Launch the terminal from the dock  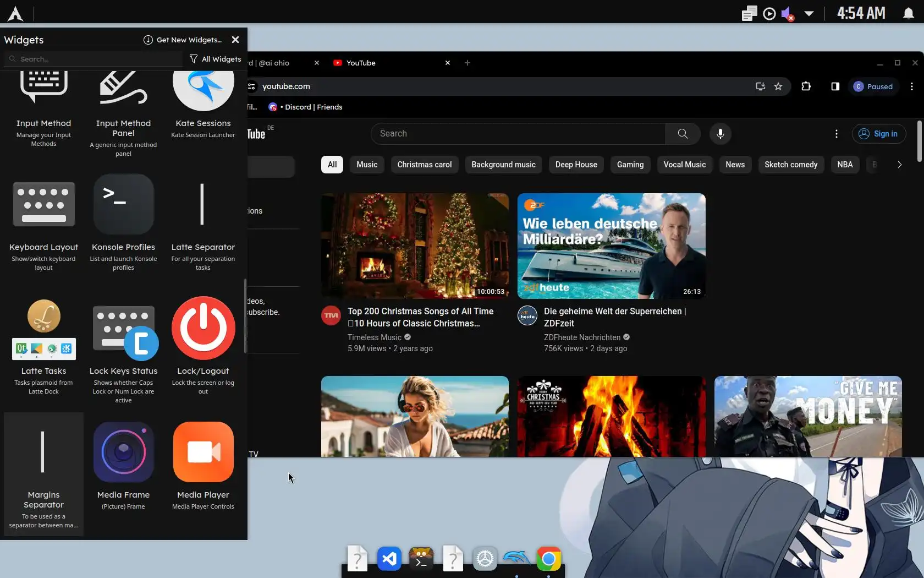421,559
